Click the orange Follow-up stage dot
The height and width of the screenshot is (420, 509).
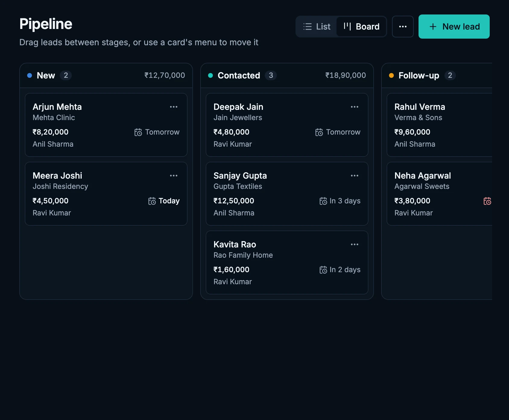coord(391,75)
